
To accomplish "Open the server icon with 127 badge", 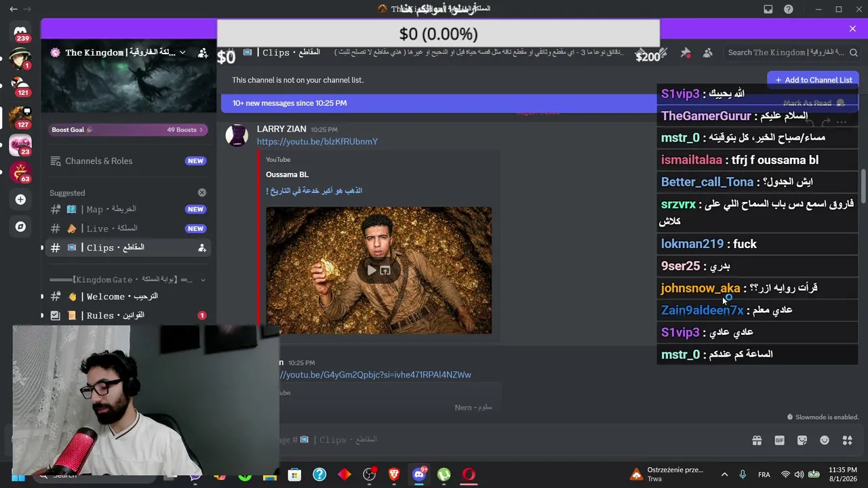I will 20,117.
